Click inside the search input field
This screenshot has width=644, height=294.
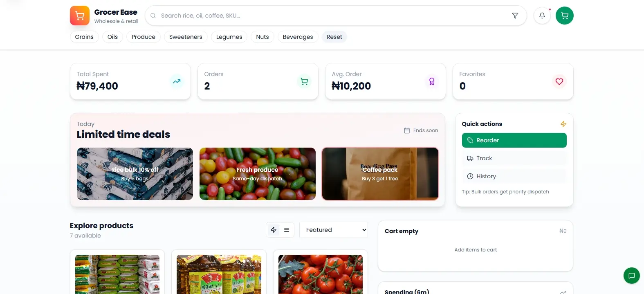286,16
